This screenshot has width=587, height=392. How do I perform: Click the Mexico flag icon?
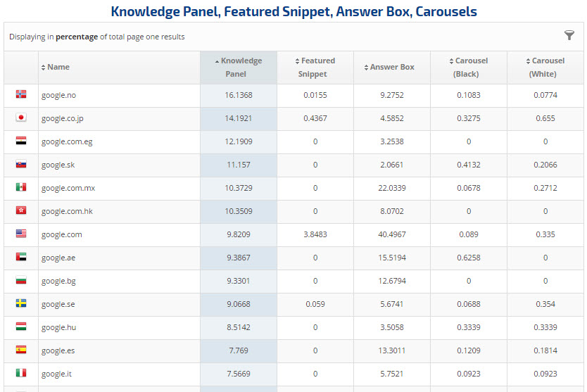coord(21,188)
